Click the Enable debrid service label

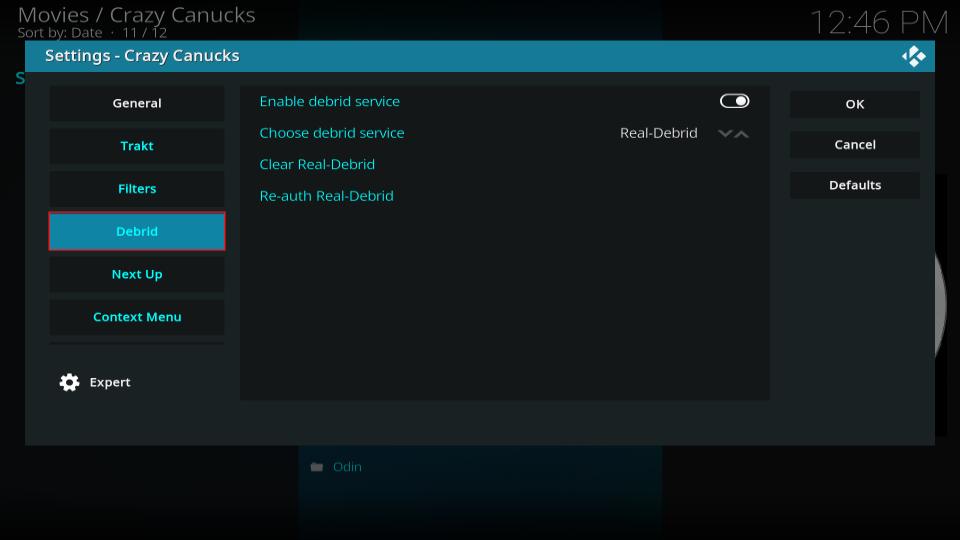pyautogui.click(x=329, y=101)
